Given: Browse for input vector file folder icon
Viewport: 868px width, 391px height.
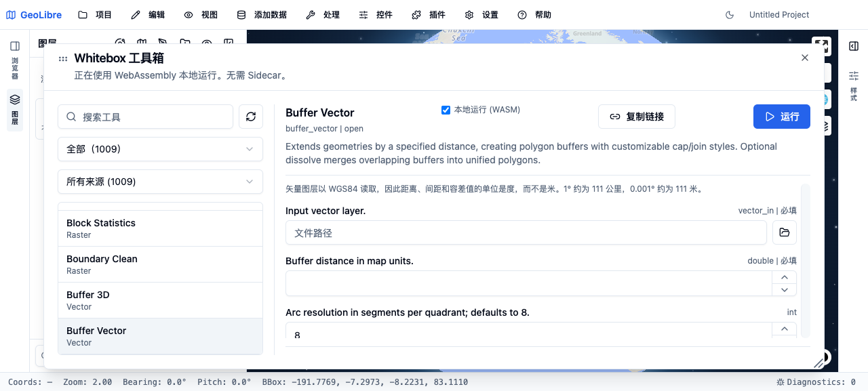Looking at the screenshot, I should (785, 232).
